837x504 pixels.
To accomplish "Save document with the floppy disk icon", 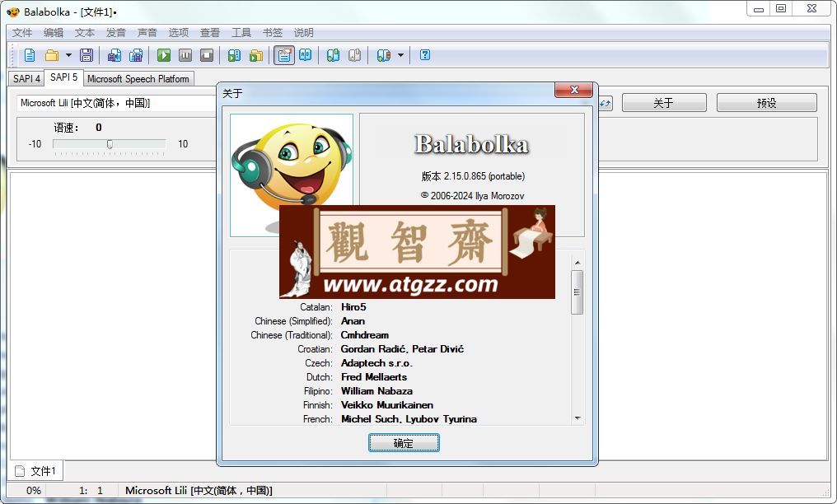I will 87,55.
